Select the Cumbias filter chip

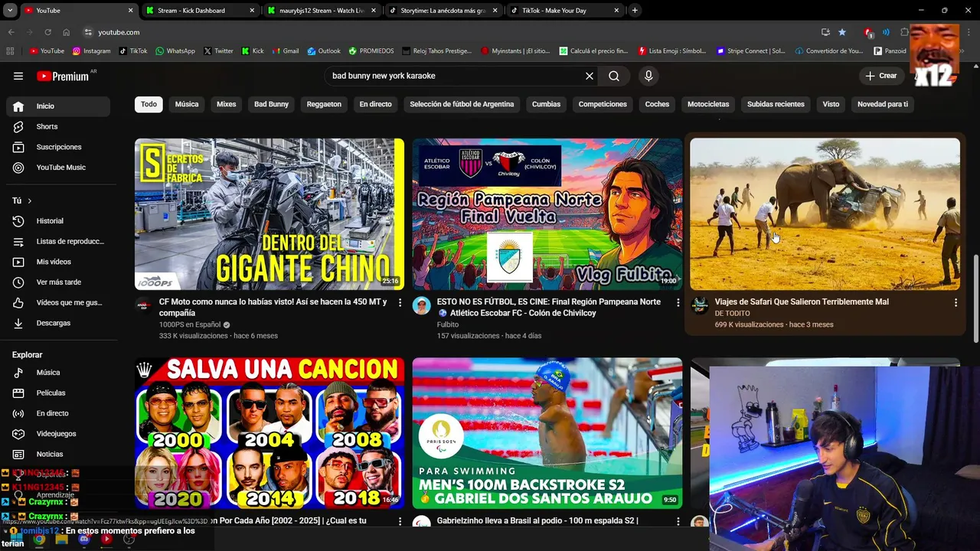[x=546, y=104]
